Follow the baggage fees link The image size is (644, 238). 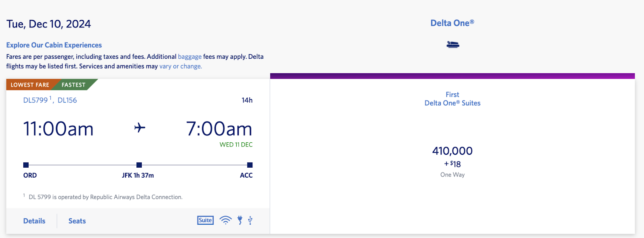pos(190,57)
